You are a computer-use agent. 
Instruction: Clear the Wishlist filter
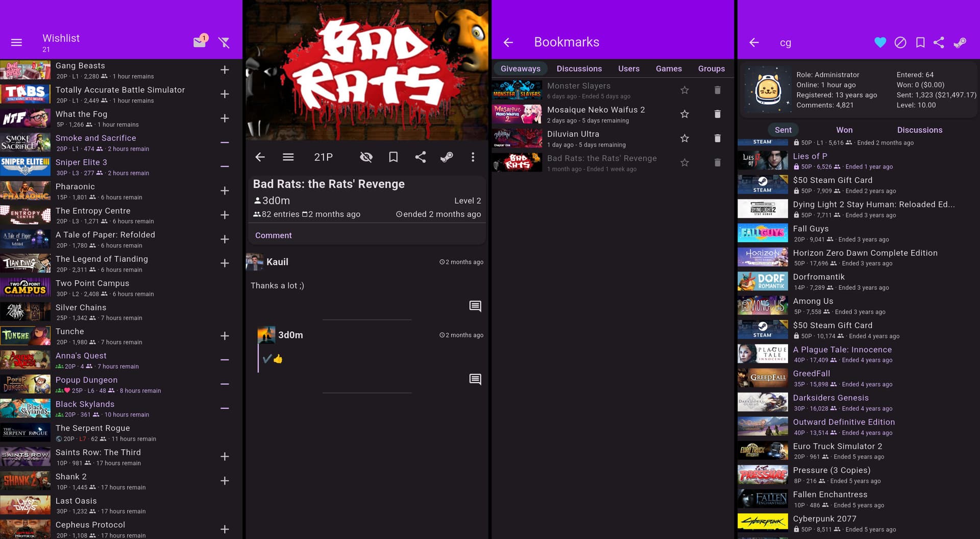click(x=224, y=42)
